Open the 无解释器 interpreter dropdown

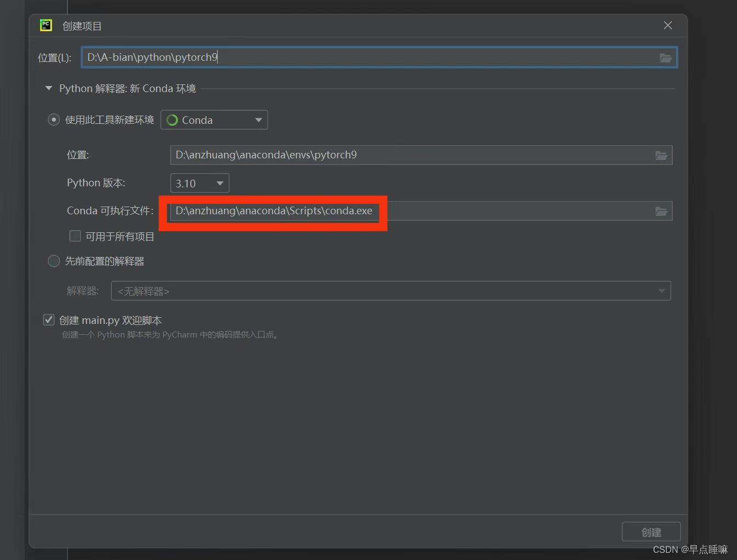tap(391, 290)
